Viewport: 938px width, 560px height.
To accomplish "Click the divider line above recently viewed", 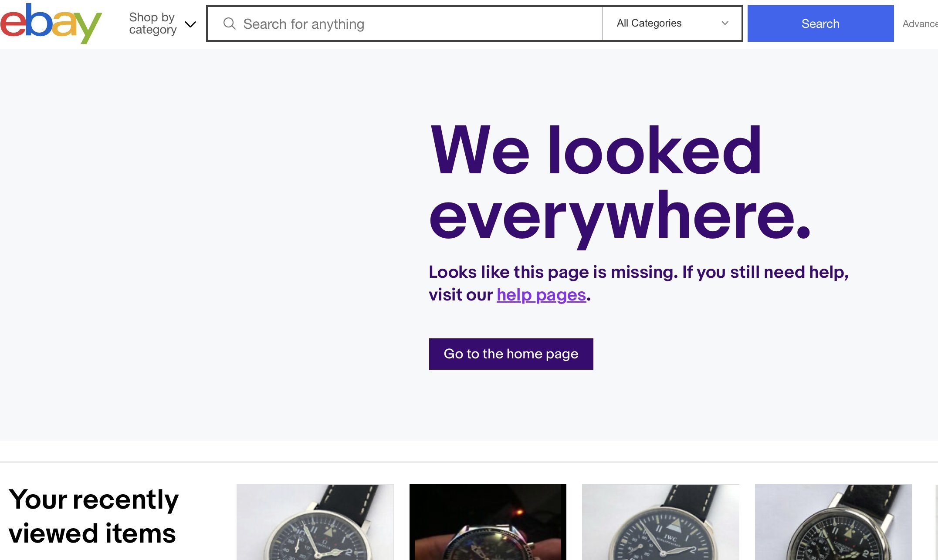I will 469,462.
